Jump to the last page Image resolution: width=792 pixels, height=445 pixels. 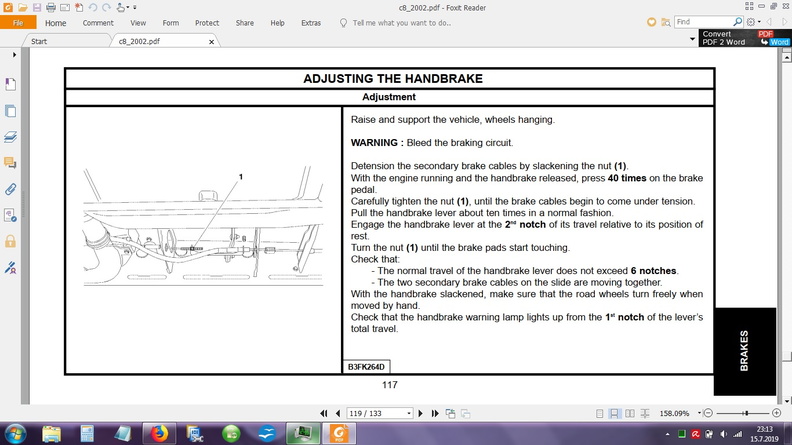pyautogui.click(x=435, y=413)
